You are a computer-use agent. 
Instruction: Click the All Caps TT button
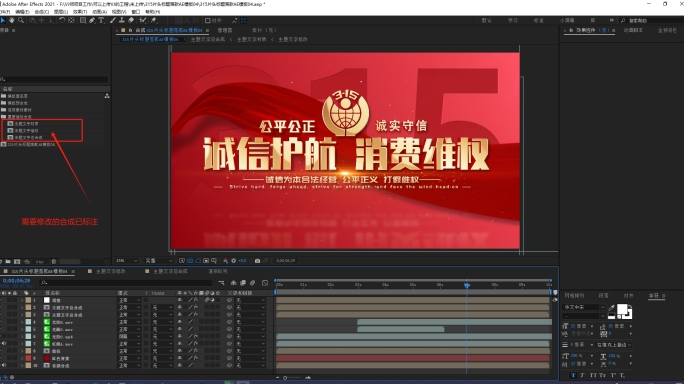point(593,375)
